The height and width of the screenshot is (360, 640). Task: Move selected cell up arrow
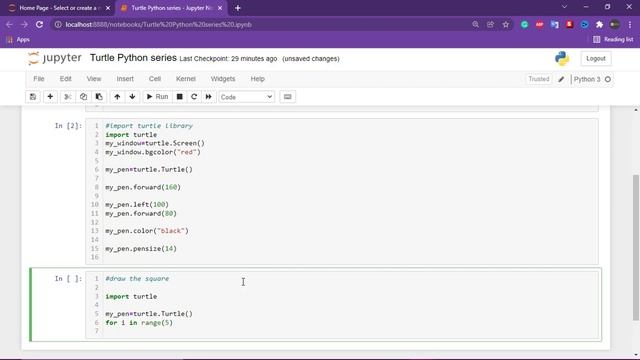pyautogui.click(x=117, y=97)
